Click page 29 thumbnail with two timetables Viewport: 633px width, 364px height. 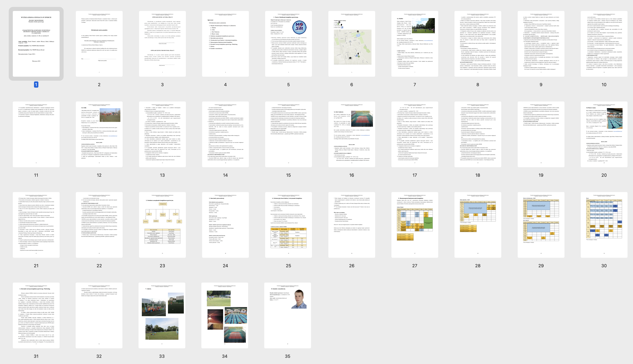click(x=541, y=225)
